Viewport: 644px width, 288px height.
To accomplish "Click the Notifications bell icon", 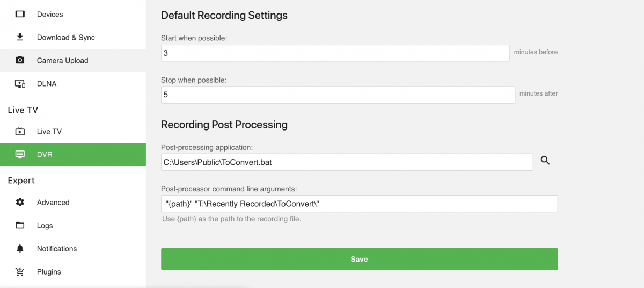I will click(x=20, y=248).
